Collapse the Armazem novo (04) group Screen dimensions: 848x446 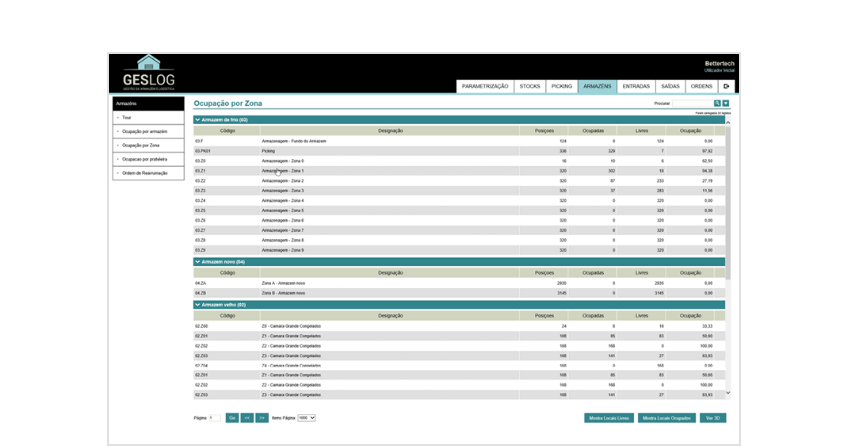(x=198, y=262)
